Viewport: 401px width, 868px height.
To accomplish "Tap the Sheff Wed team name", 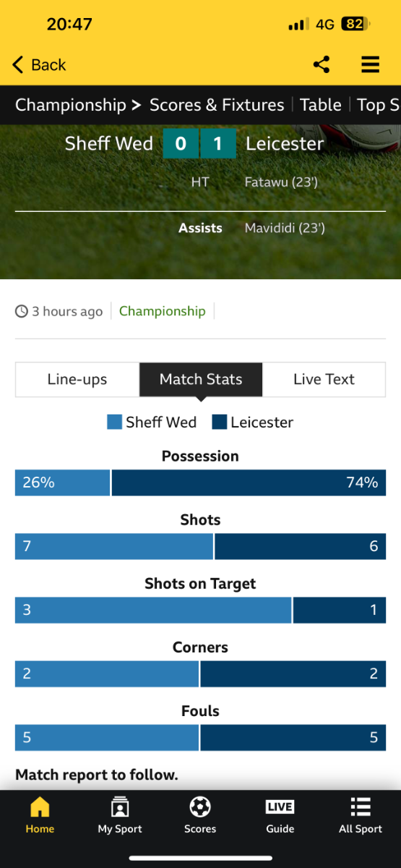I will click(x=109, y=143).
